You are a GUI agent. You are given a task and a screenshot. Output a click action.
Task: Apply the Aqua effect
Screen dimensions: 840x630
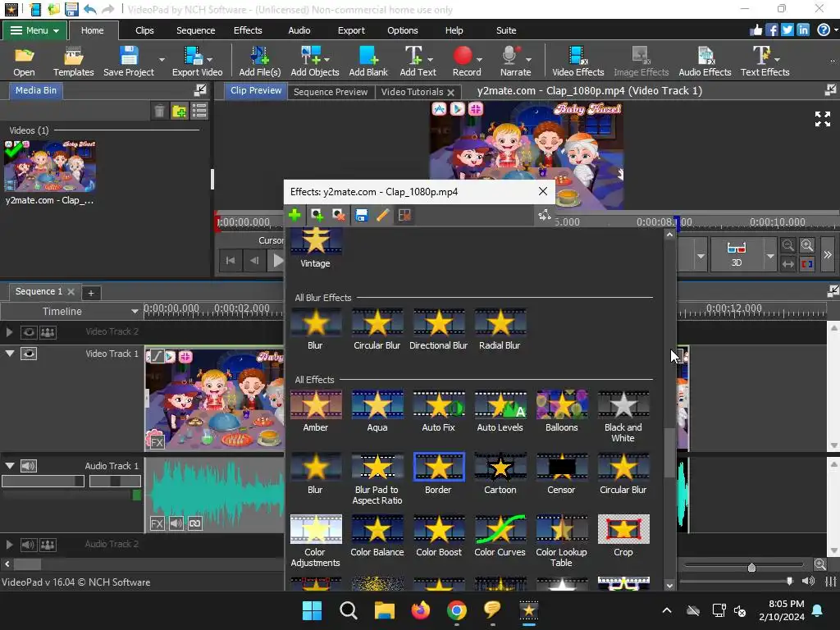377,411
